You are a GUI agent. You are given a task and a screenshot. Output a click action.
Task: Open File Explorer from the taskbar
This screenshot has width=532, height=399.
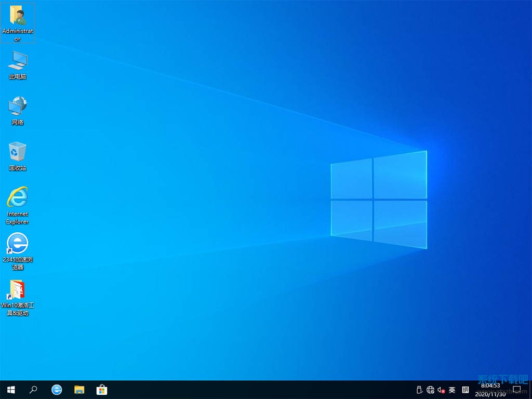[79, 390]
